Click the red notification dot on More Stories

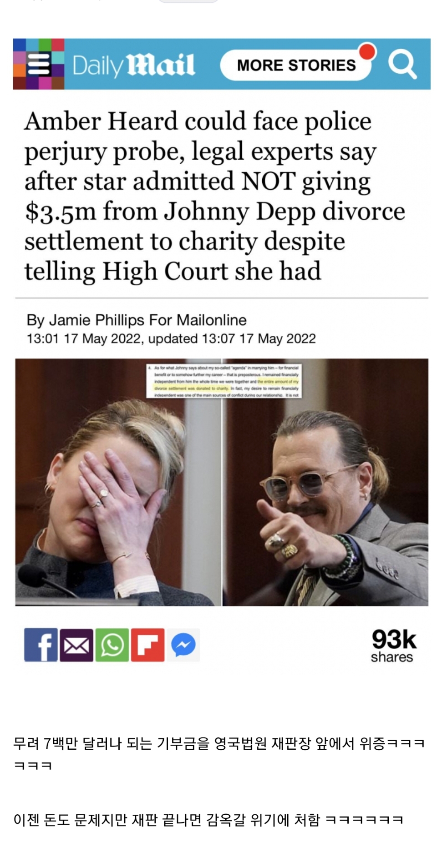point(367,51)
